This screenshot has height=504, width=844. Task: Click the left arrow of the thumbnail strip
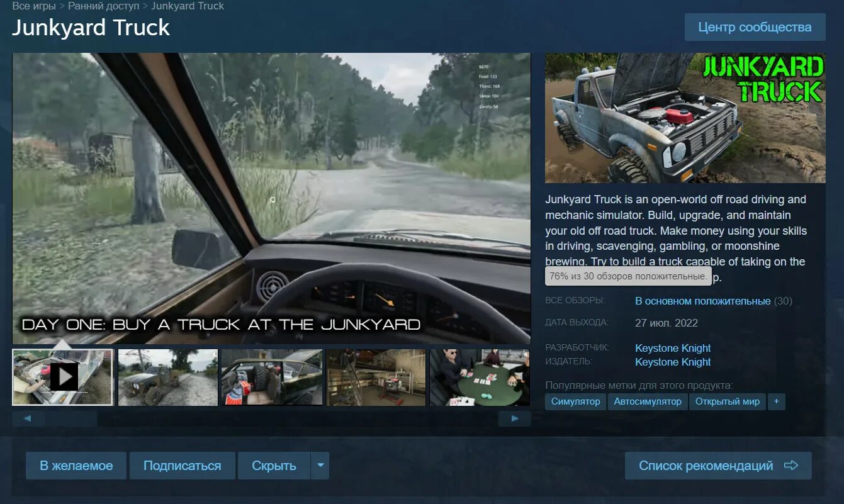[28, 418]
